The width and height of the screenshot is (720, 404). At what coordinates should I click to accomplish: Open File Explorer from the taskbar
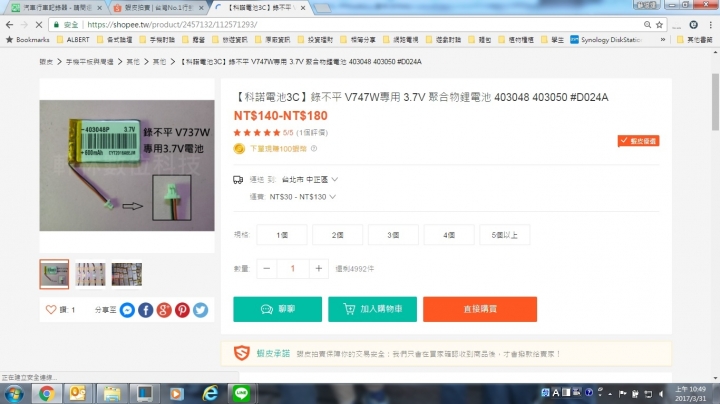coord(112,394)
